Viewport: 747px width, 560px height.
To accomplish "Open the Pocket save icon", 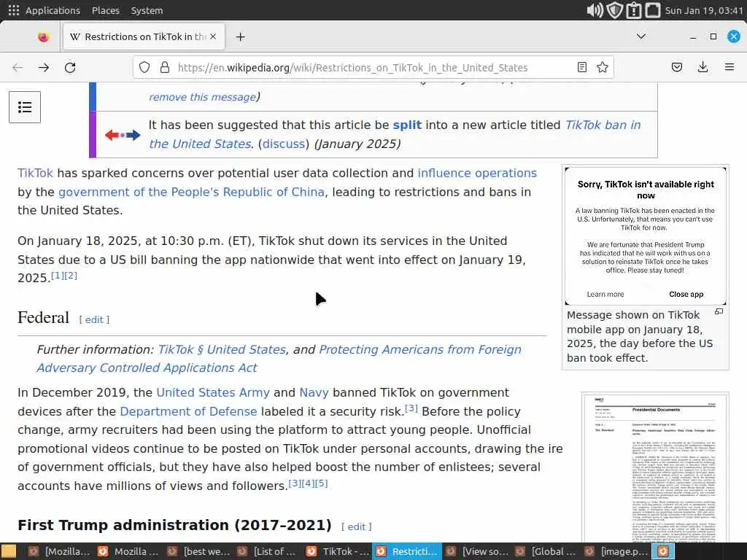I will click(676, 67).
